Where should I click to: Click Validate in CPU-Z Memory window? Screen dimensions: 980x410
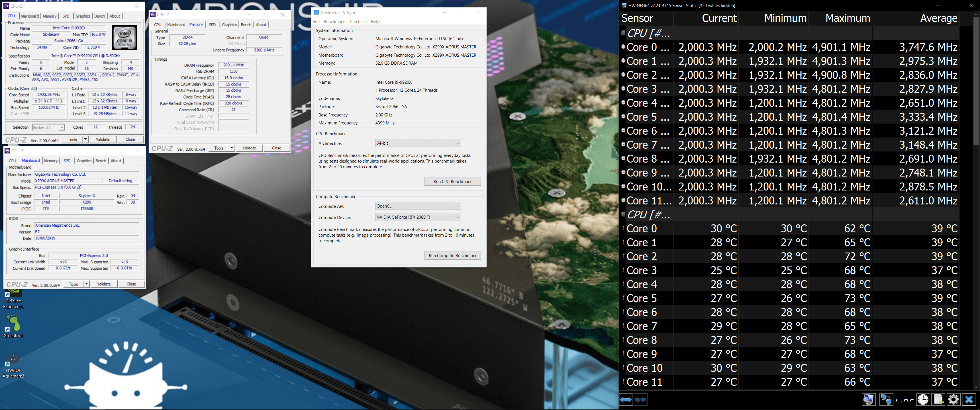click(x=249, y=147)
